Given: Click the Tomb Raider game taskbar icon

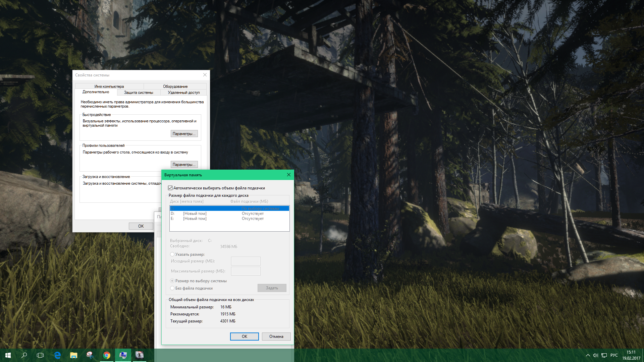Looking at the screenshot, I should point(140,355).
